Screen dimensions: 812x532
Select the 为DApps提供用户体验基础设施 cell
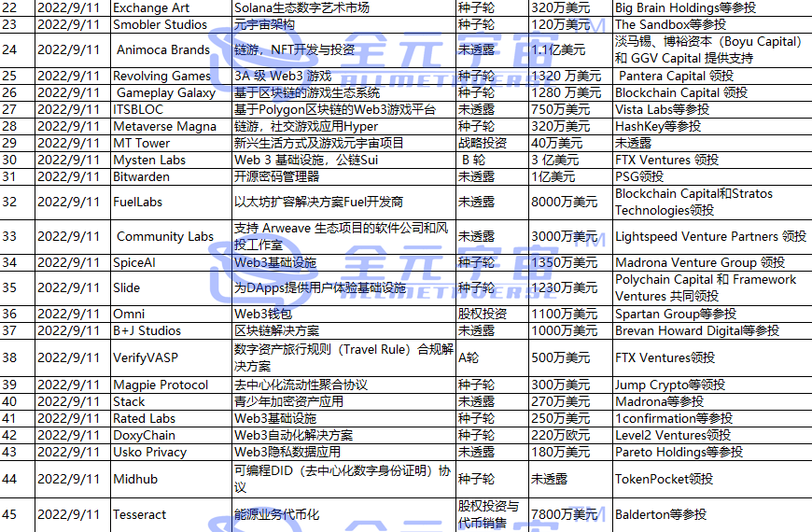point(343,288)
